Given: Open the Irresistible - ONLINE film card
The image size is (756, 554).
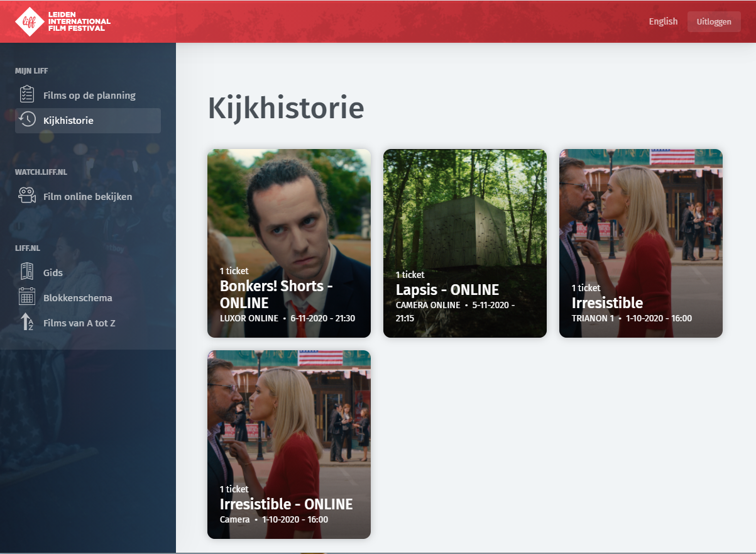Looking at the screenshot, I should 289,445.
